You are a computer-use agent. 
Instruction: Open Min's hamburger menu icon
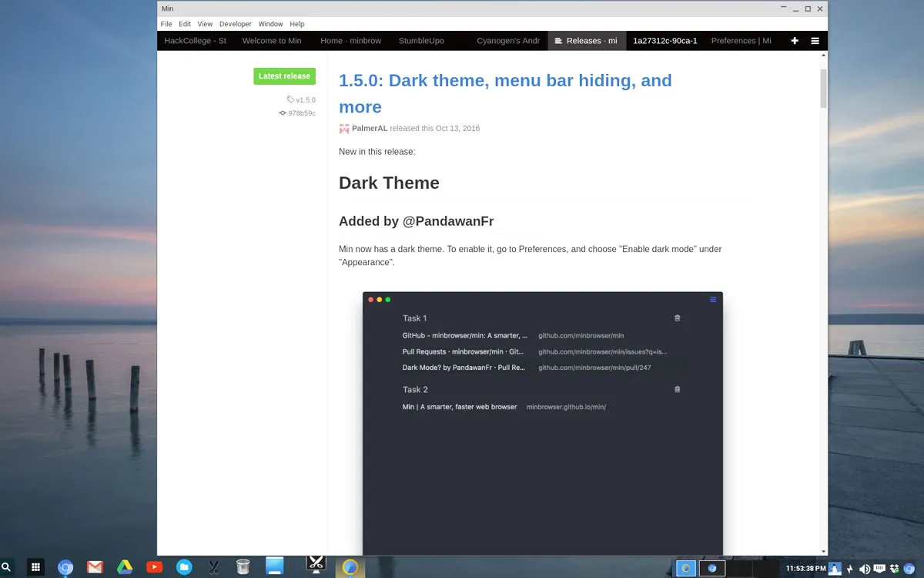click(x=815, y=40)
